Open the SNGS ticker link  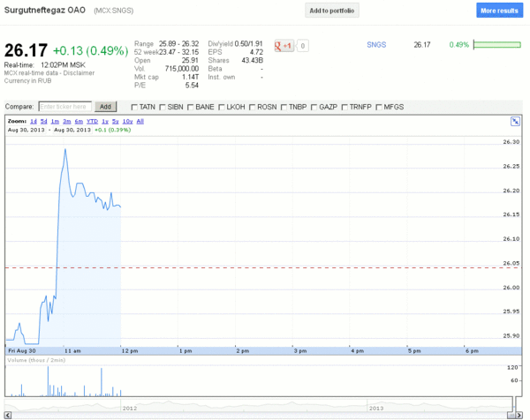click(376, 45)
